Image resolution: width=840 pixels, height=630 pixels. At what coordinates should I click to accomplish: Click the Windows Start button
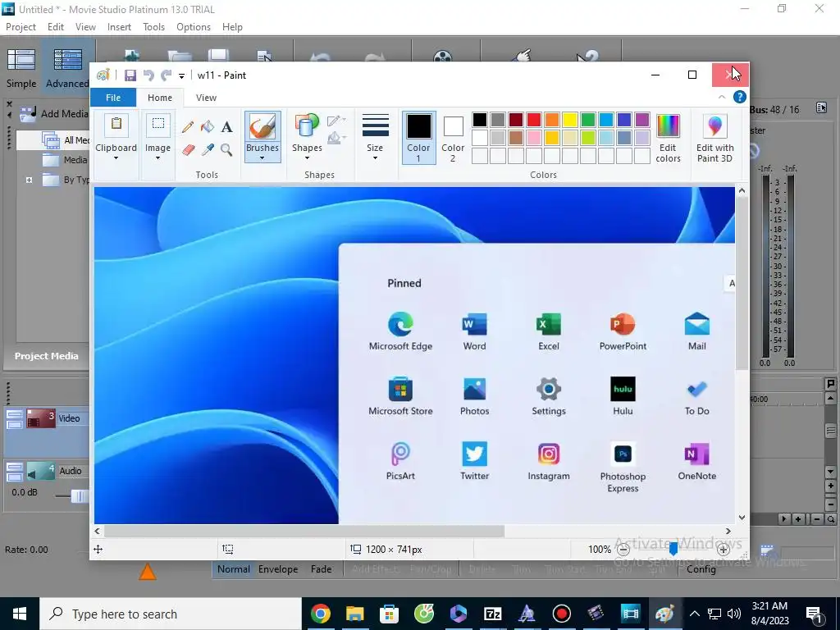tap(20, 614)
